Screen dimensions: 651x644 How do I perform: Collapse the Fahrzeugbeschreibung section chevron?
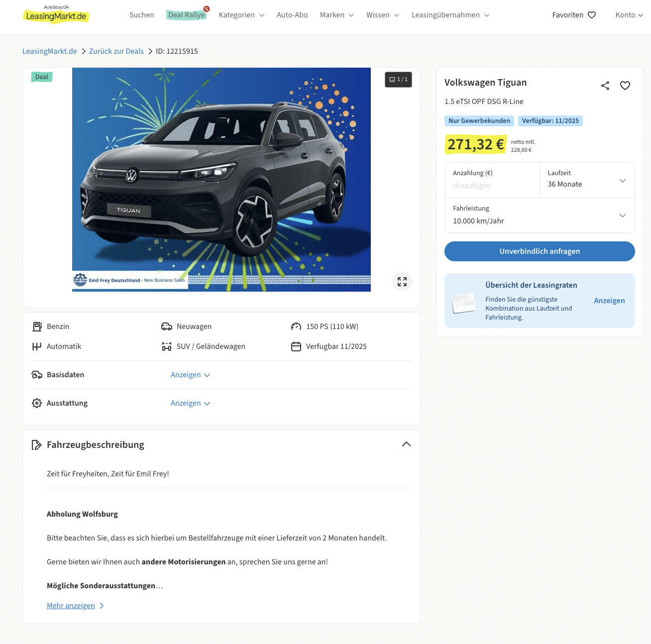pos(406,444)
